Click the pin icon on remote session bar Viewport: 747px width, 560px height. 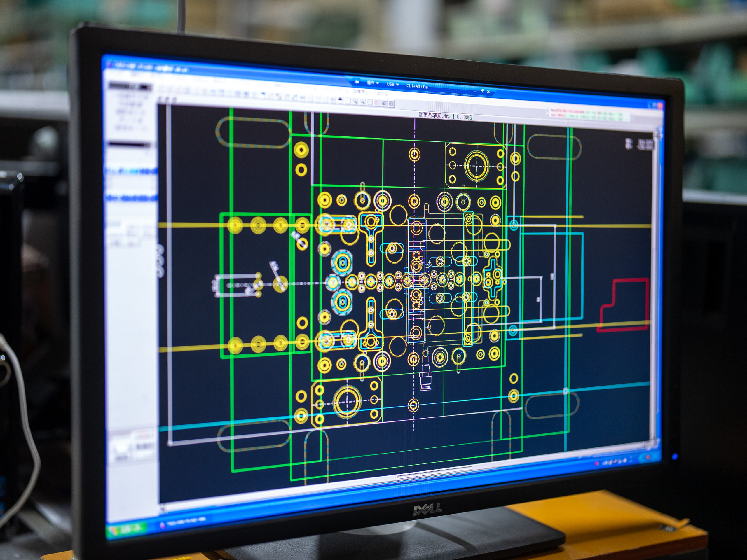[x=357, y=82]
